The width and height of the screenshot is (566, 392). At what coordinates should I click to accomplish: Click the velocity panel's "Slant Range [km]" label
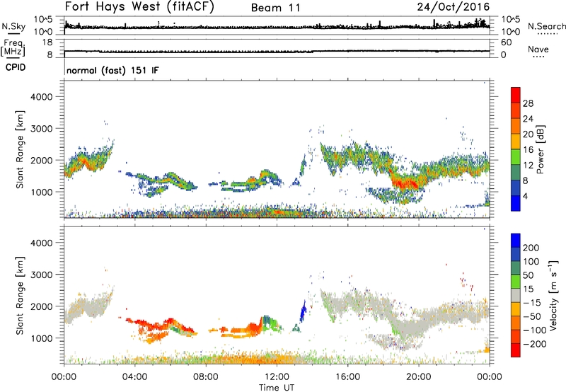20,296
